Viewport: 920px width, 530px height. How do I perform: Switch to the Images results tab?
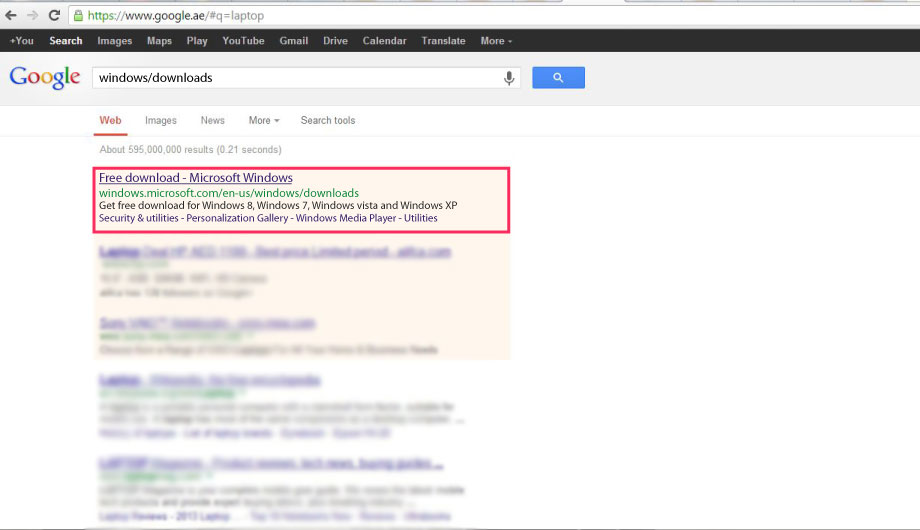coord(161,120)
